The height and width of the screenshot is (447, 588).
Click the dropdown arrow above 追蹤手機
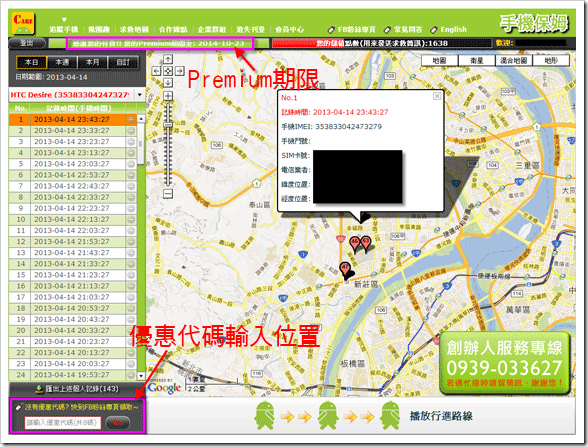[x=64, y=20]
